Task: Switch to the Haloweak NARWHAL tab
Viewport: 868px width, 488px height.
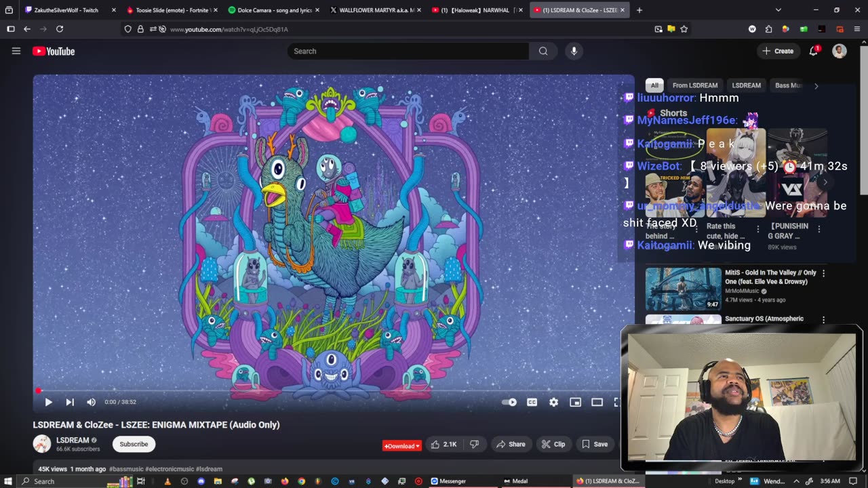Action: tap(477, 10)
